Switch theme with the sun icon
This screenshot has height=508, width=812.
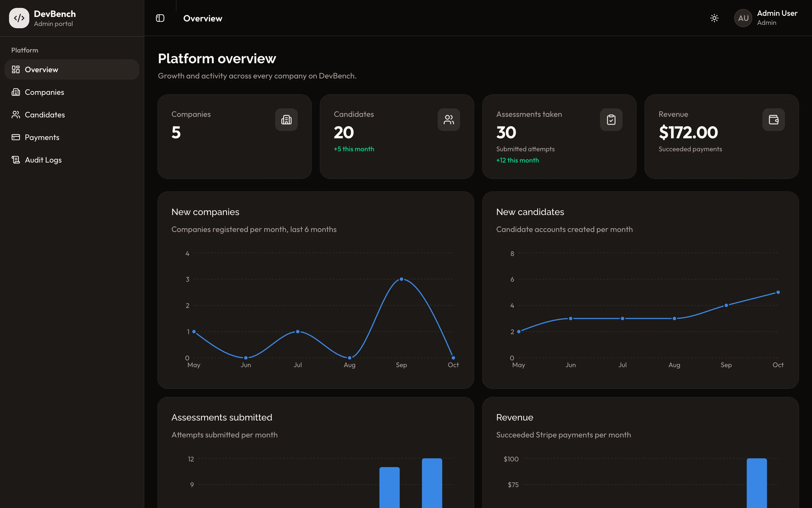click(x=714, y=18)
